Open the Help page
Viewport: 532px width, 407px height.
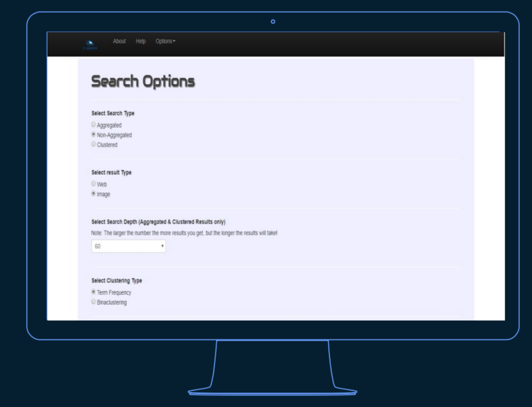coord(140,41)
